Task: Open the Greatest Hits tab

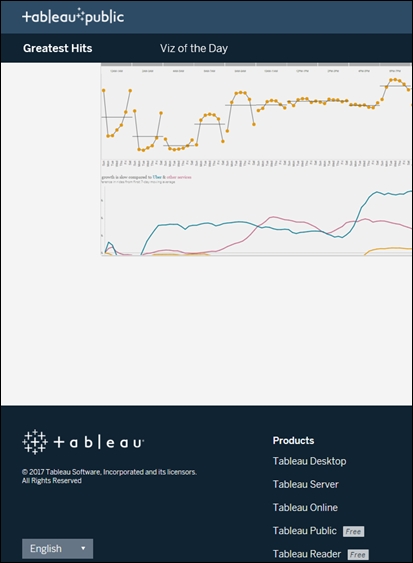Action: coord(57,48)
